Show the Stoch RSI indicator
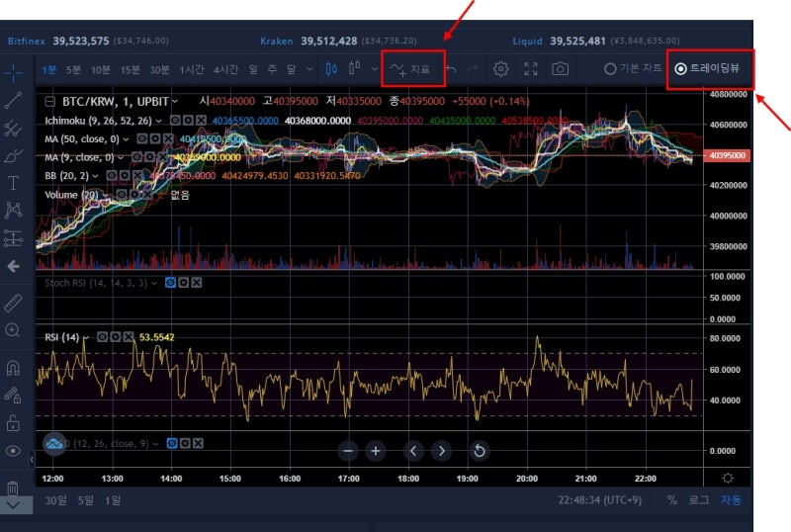 click(x=170, y=283)
